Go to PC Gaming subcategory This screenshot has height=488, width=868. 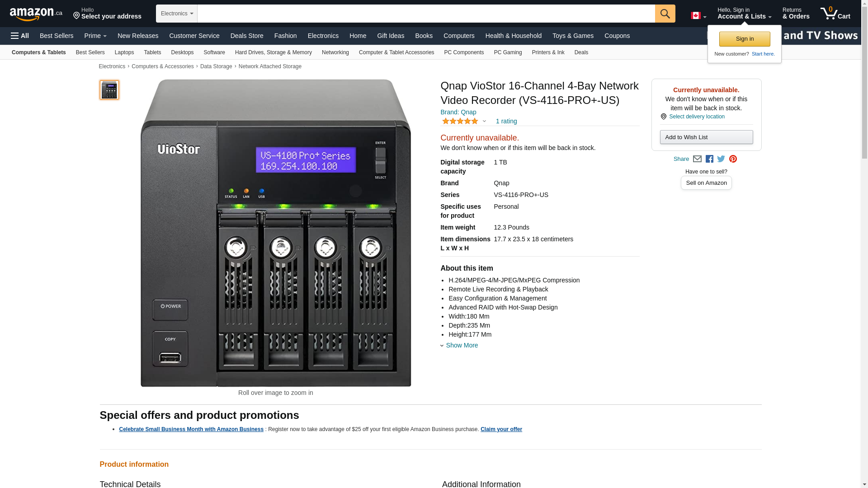[x=508, y=52]
